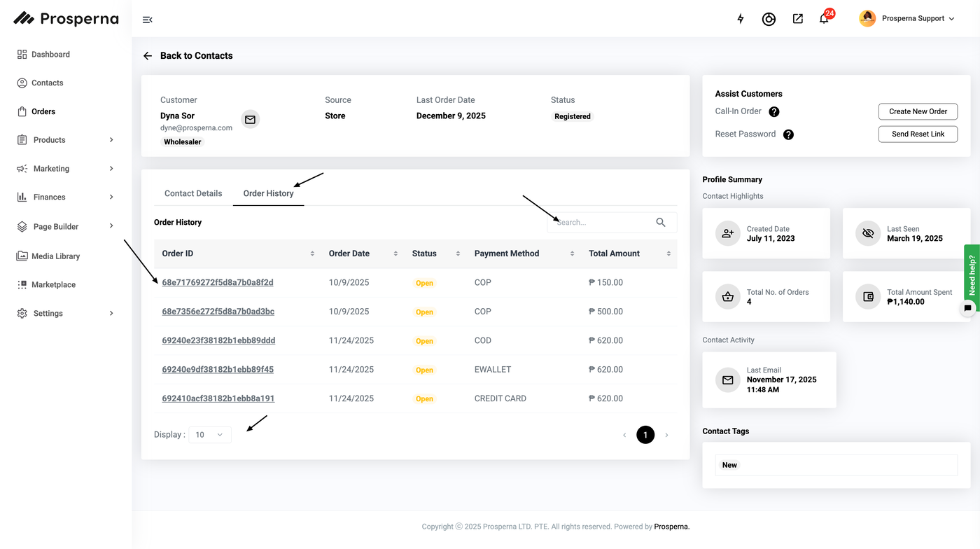
Task: Open the notifications bell icon
Action: point(824,19)
